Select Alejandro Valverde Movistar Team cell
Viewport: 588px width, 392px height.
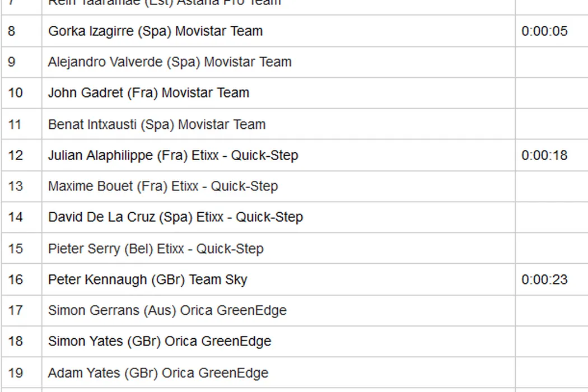(x=170, y=62)
